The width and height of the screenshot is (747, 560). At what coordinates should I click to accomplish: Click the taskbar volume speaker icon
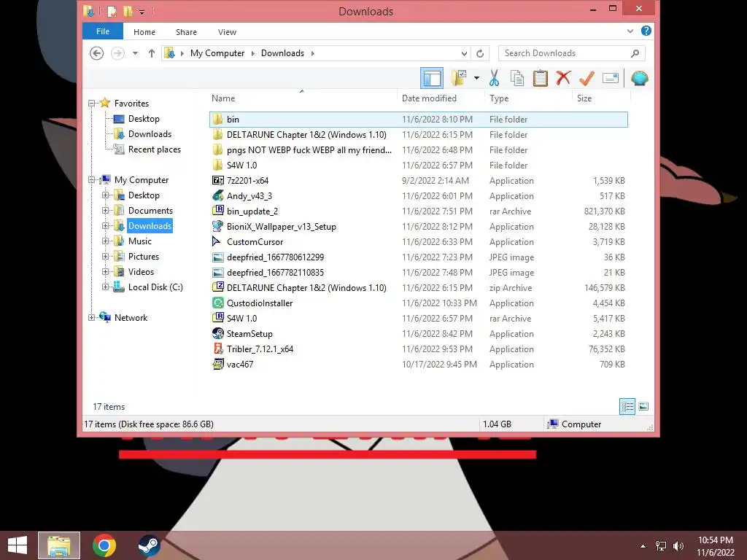click(678, 545)
